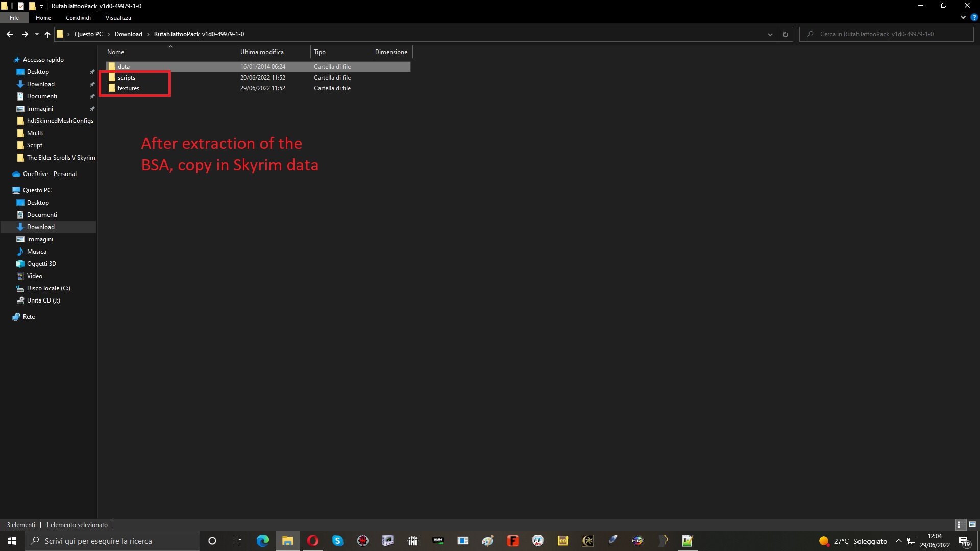The image size is (980, 551).
Task: Open the Windows Start menu
Action: (12, 541)
